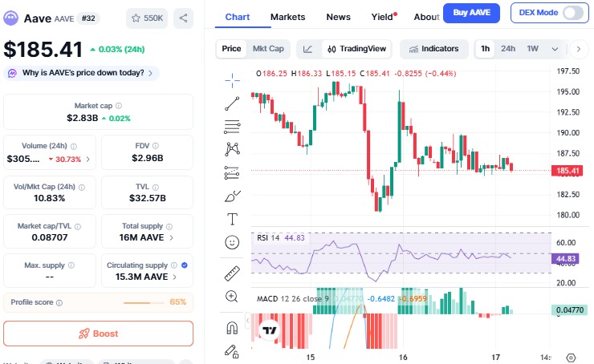The height and width of the screenshot is (364, 594).
Task: Switch to TradingView chart view
Action: [x=356, y=49]
